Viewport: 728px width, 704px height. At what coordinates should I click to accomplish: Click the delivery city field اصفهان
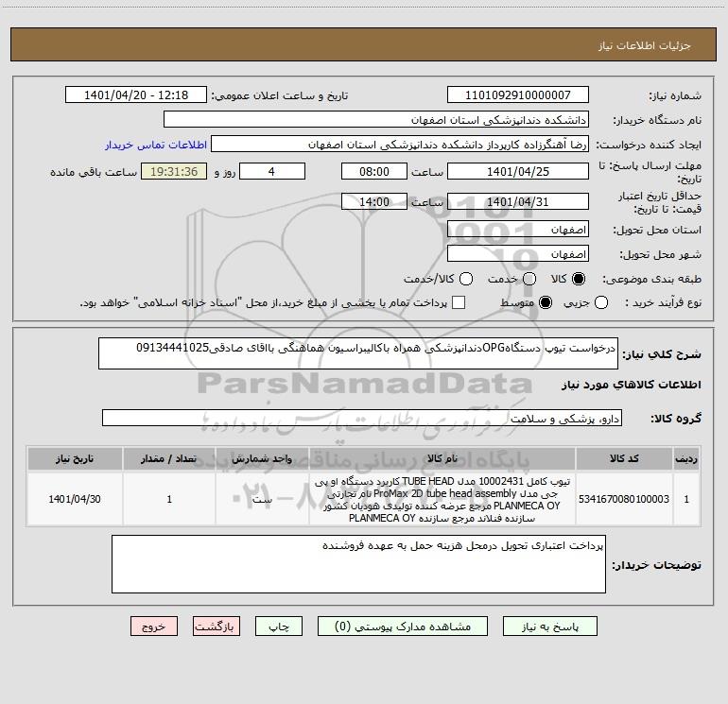coord(518,253)
